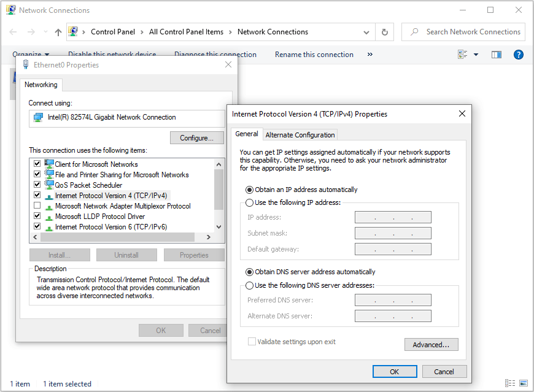Close the Ethernet0 Properties dialog
The height and width of the screenshot is (392, 534).
click(228, 64)
